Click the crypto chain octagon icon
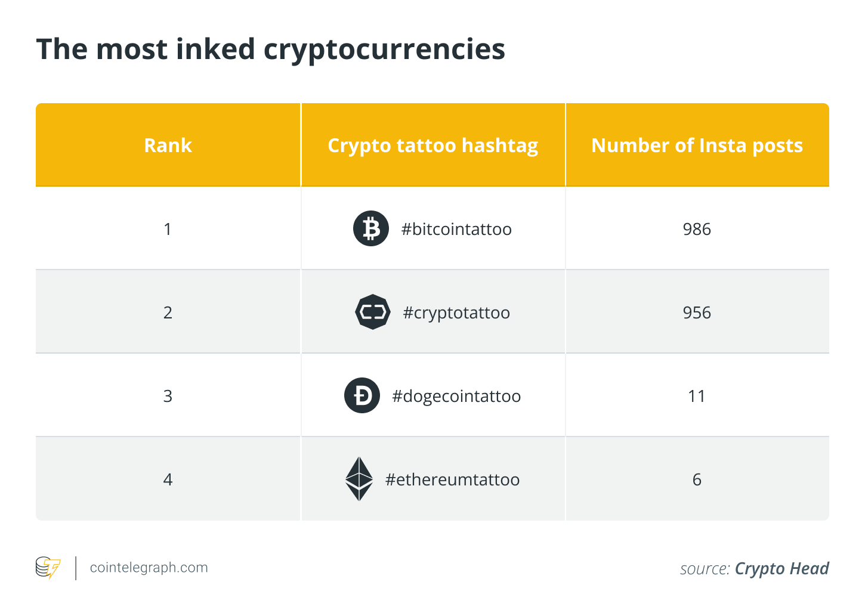The height and width of the screenshot is (616, 865). click(372, 312)
